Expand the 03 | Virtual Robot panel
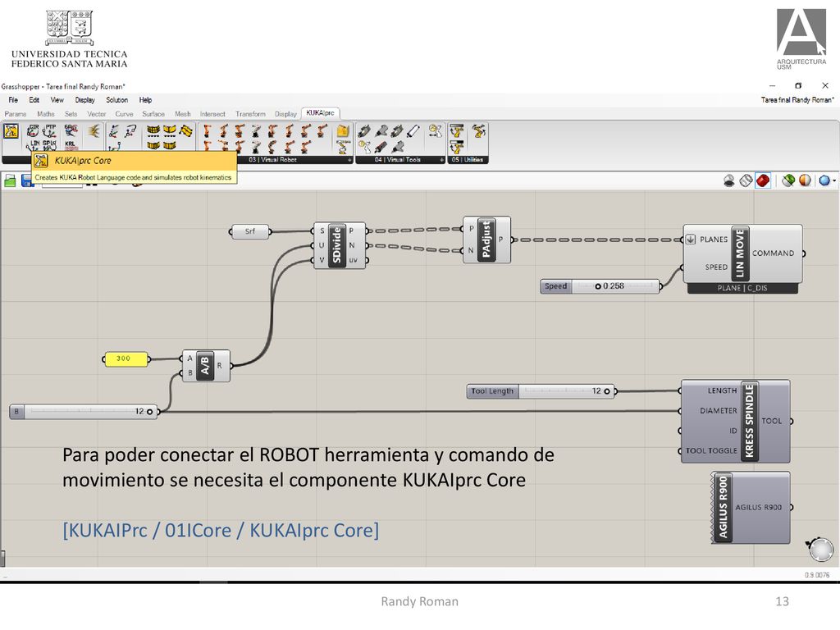The image size is (840, 630). (349, 160)
